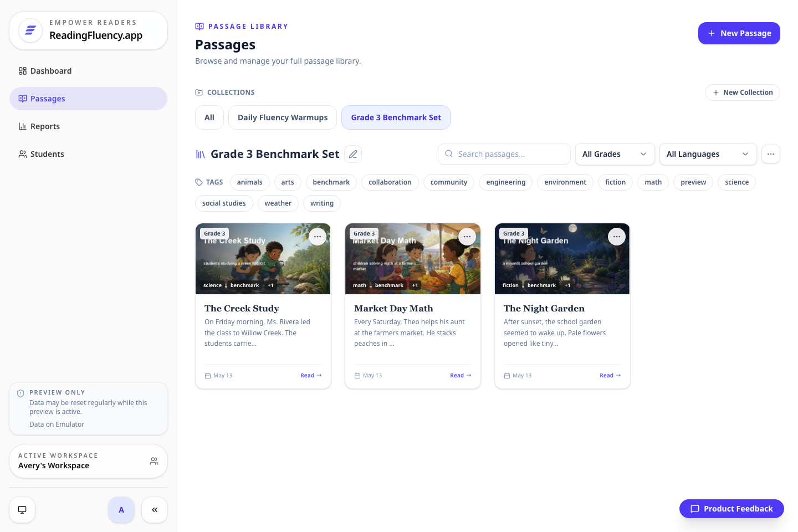Open the Avery's Workspace switcher
798x532 pixels.
point(88,461)
